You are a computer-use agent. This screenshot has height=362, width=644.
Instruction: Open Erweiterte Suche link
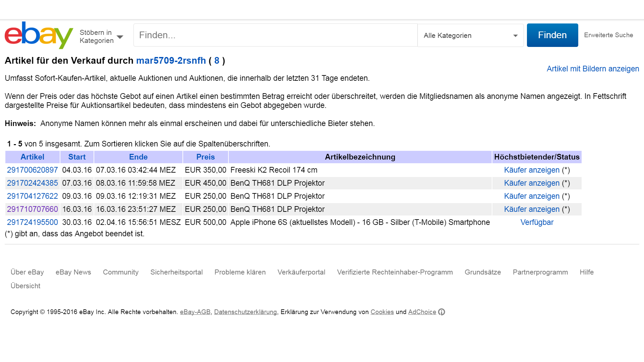click(608, 35)
